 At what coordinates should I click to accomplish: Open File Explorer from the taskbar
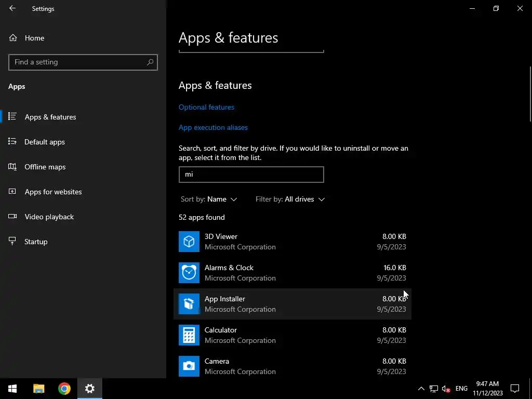tap(39, 389)
